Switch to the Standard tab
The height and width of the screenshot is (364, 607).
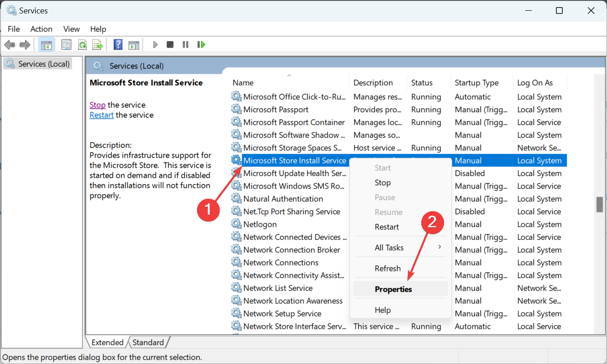148,343
